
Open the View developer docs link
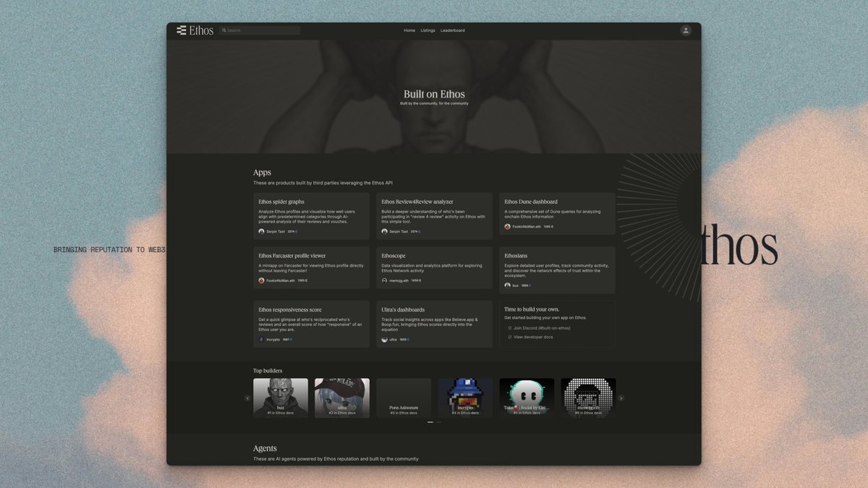[533, 337]
